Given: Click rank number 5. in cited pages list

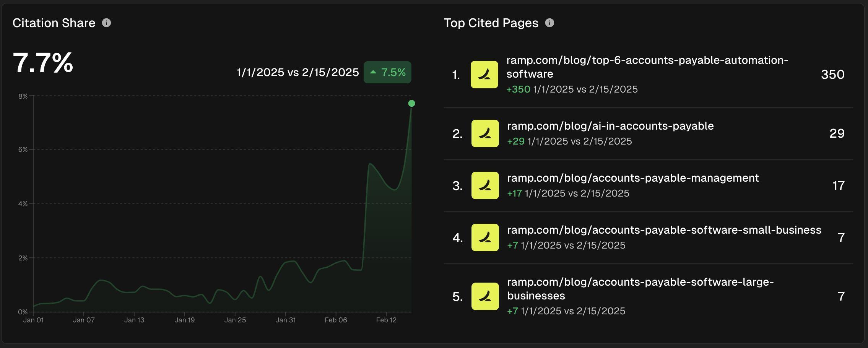Looking at the screenshot, I should point(458,297).
